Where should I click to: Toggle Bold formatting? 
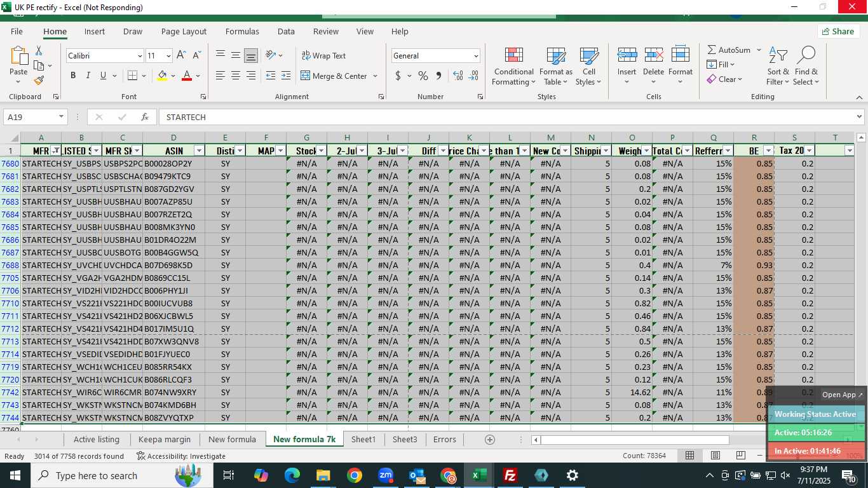72,76
